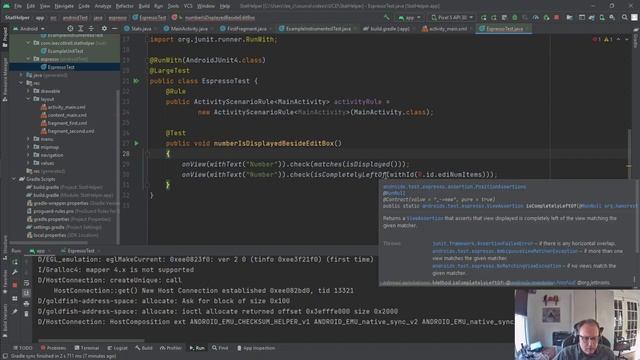
Task: Expand the values folder in project tree
Action: 28,163
